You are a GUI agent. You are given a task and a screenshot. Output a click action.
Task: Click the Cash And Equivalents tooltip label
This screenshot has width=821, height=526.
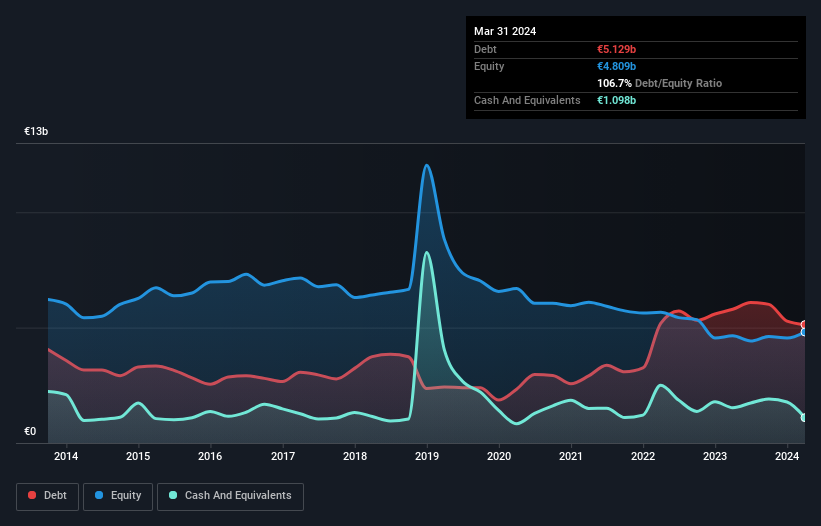coord(527,100)
